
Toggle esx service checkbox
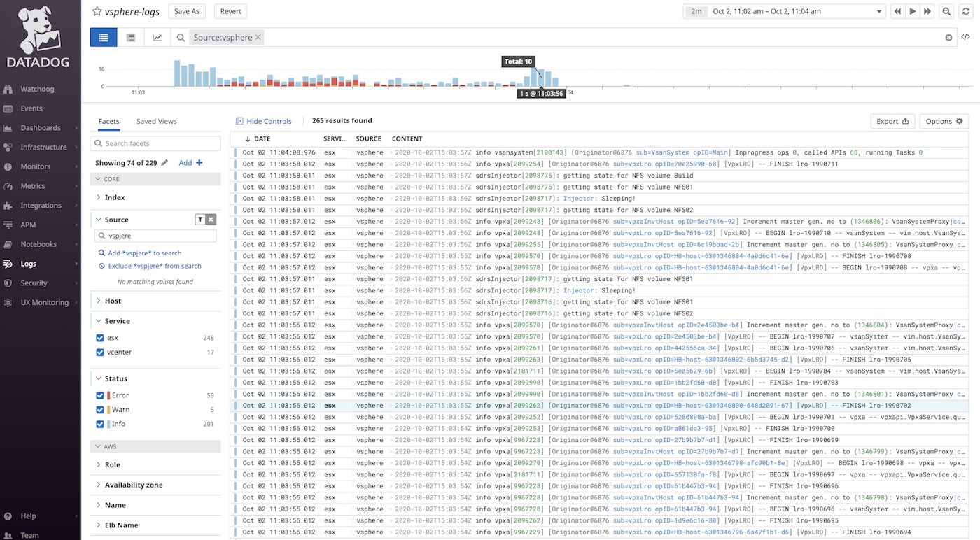(x=100, y=338)
